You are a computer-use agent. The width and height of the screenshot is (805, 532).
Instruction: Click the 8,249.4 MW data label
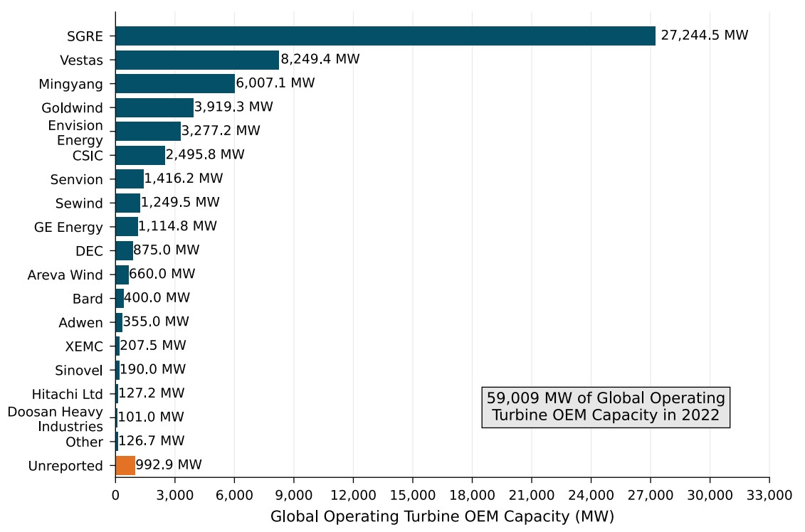(x=320, y=59)
